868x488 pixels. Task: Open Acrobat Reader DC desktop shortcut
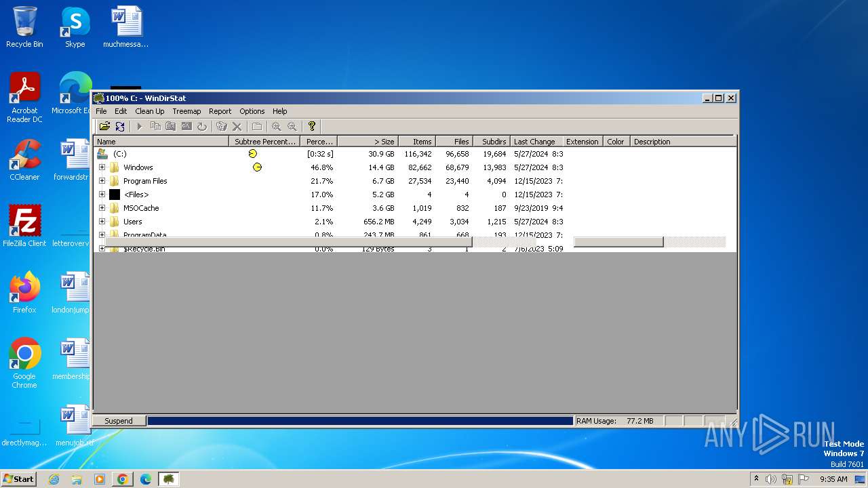24,98
